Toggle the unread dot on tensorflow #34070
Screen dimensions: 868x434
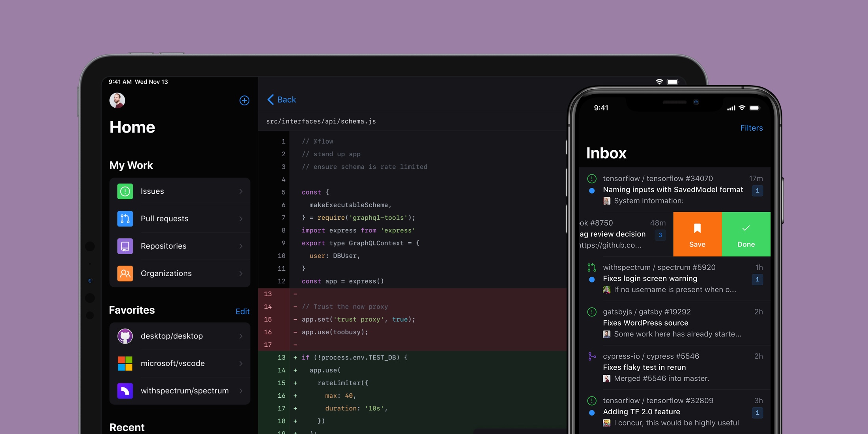(592, 191)
